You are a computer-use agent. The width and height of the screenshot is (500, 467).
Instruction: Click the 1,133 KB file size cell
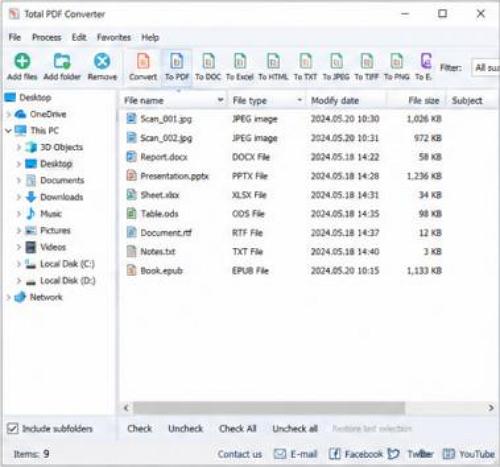(424, 271)
